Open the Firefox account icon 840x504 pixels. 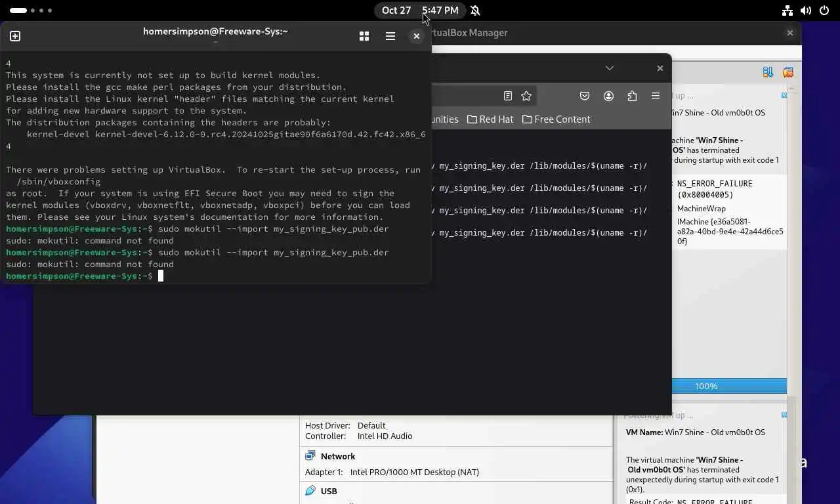point(609,96)
